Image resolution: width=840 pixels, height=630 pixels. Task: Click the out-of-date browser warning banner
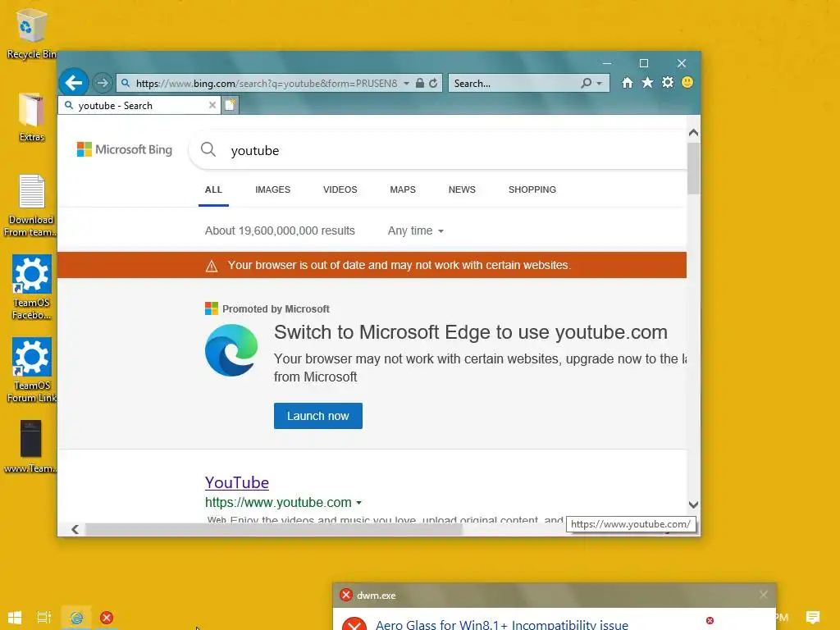[372, 265]
